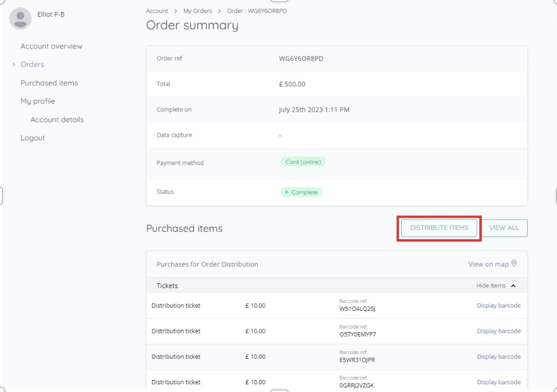Click Logout in the sidebar

[33, 138]
